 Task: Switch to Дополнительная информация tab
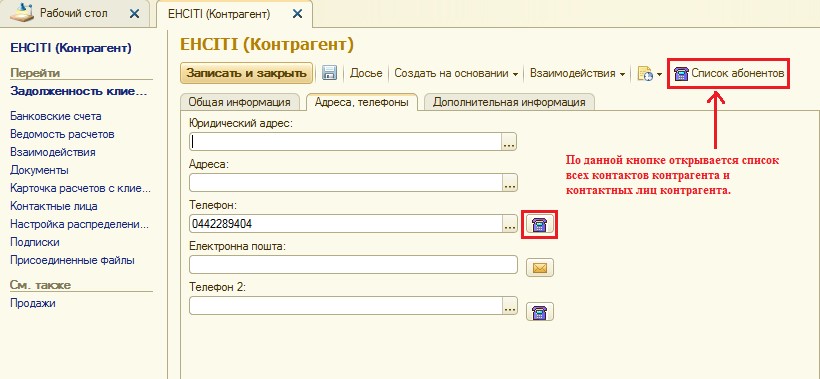[509, 102]
